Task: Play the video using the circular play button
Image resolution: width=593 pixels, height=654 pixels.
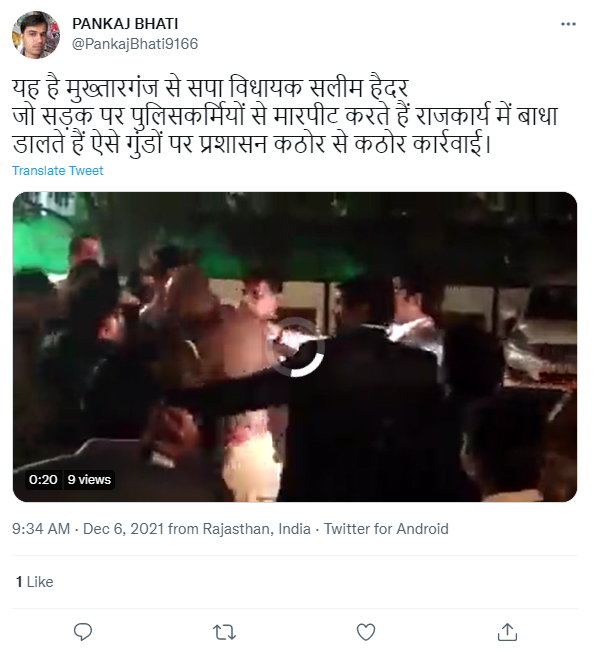Action: pos(295,347)
